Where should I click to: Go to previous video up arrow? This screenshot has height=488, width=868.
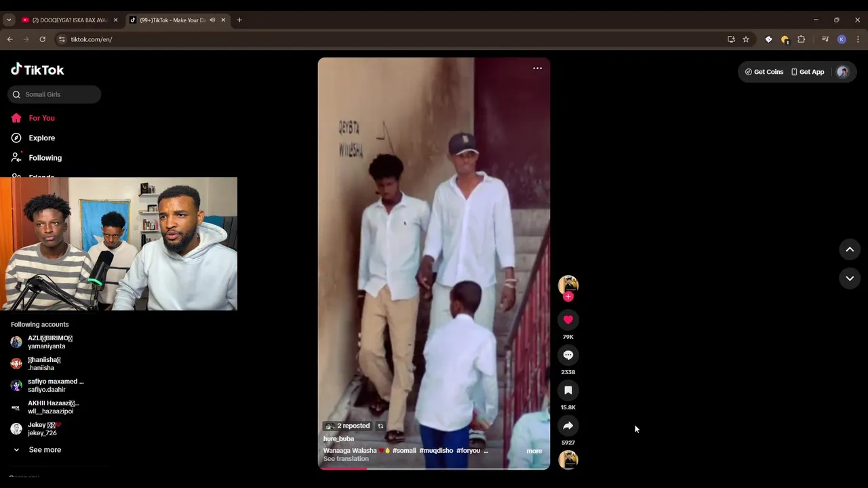[x=850, y=249]
